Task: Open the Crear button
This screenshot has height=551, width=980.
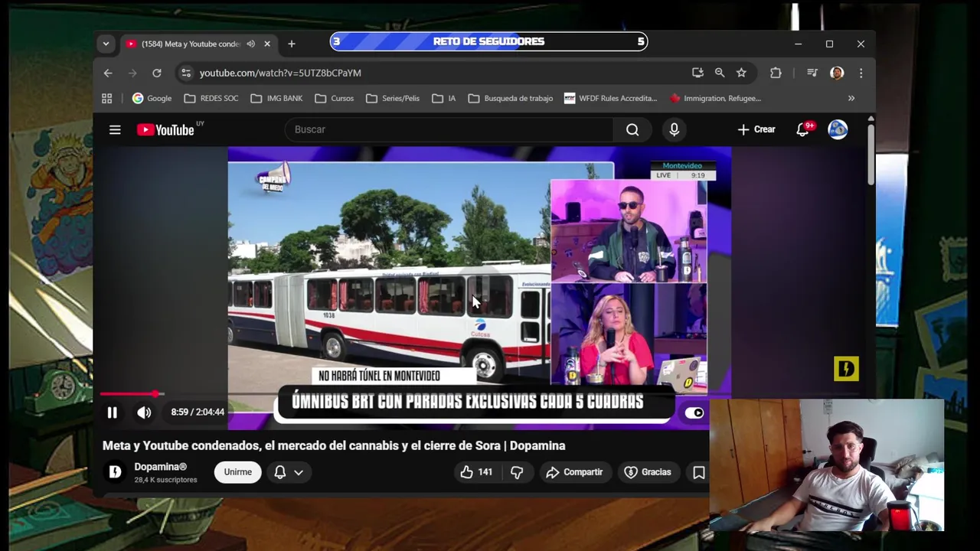Action: click(x=756, y=129)
